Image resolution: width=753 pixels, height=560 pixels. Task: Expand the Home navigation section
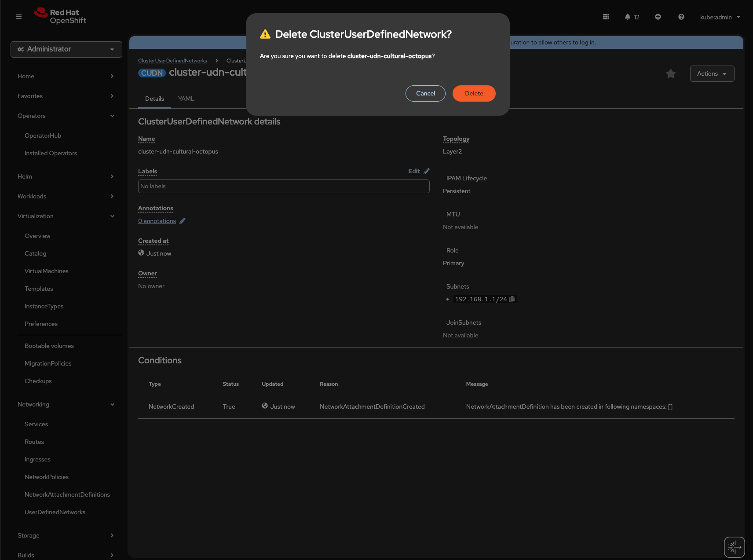coord(66,76)
